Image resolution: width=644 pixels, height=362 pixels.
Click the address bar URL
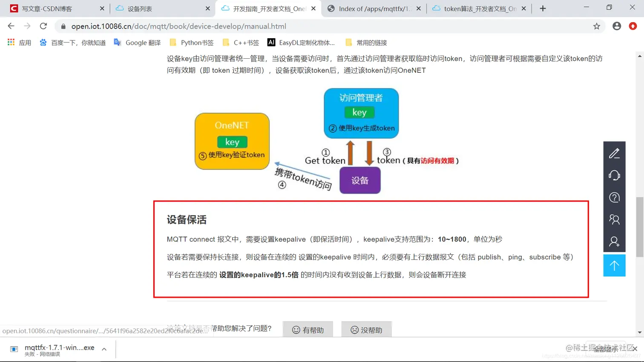click(179, 26)
